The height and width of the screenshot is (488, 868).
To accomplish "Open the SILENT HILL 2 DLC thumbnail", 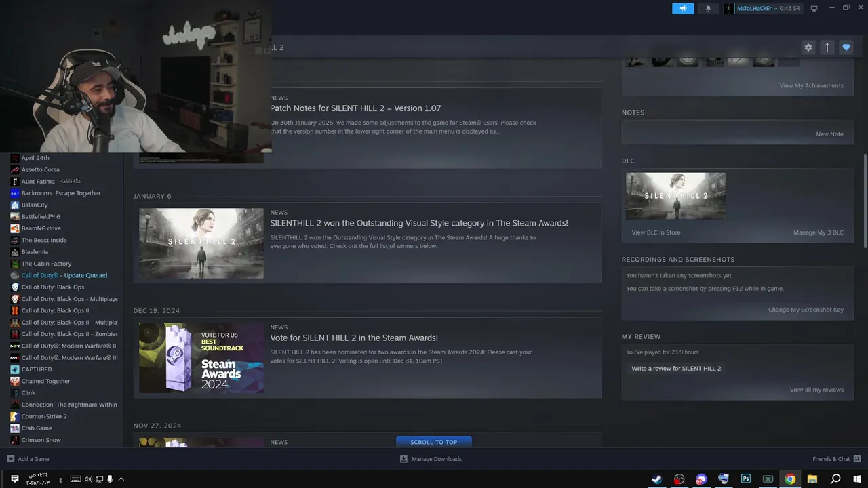I will pyautogui.click(x=675, y=196).
